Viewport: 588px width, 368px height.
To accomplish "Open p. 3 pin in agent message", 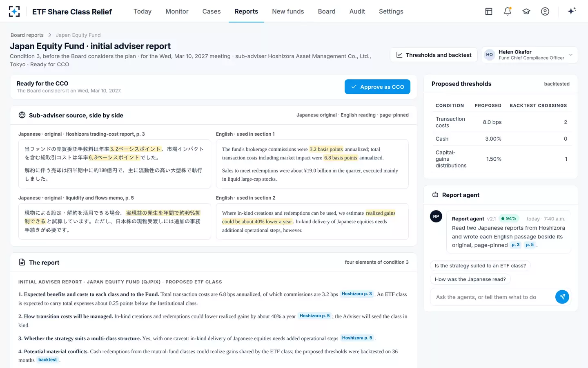I will [516, 245].
